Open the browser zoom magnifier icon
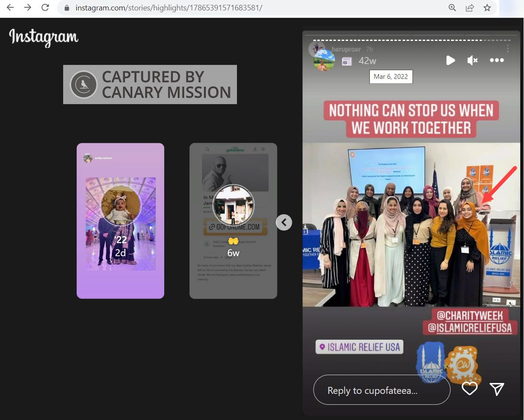The image size is (524, 420). click(452, 7)
